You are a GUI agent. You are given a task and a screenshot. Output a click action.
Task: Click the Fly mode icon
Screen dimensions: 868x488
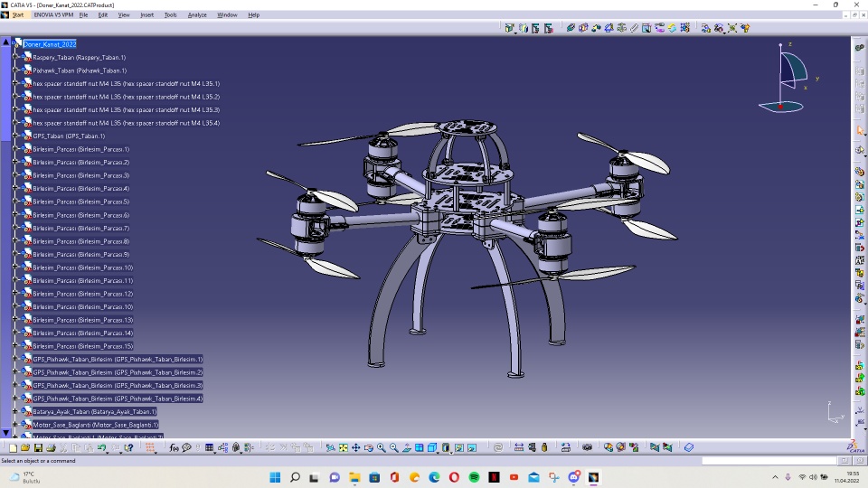tap(331, 447)
